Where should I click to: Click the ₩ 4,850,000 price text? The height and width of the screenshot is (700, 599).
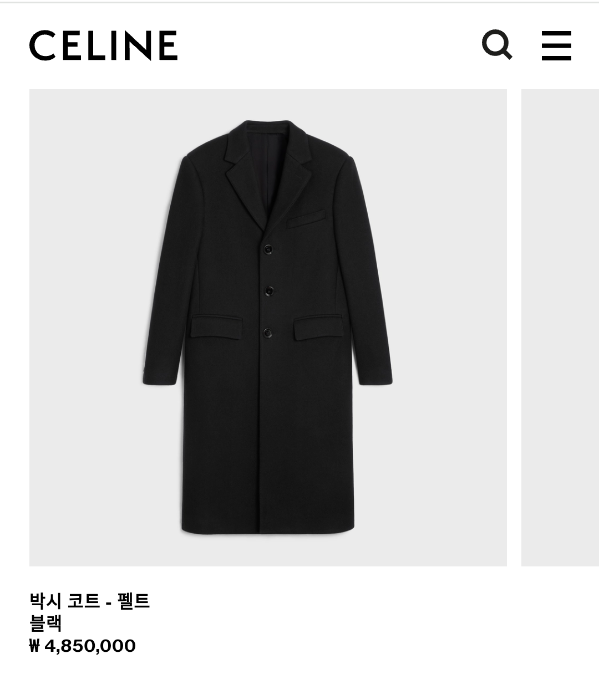pos(83,646)
